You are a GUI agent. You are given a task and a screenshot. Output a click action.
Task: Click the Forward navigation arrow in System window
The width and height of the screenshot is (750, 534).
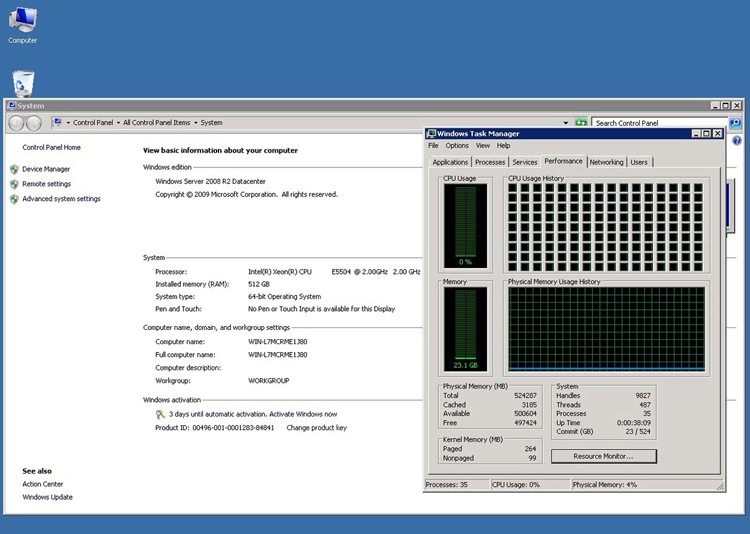(33, 123)
